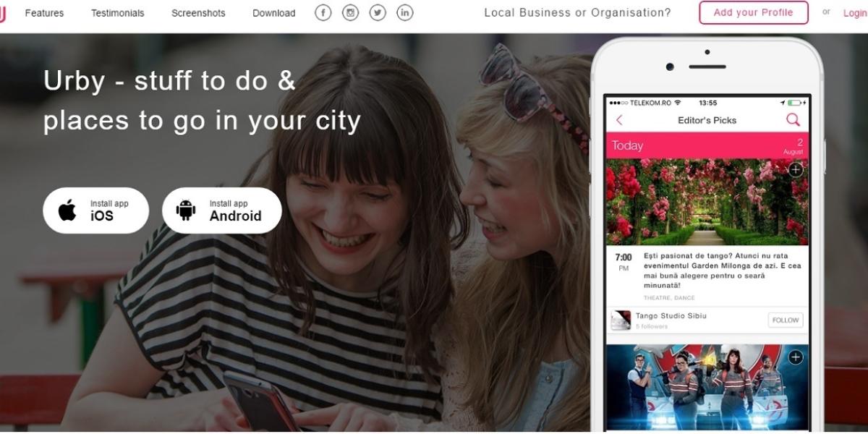
Task: Follow Tango Studio Sibiu
Action: click(x=785, y=320)
